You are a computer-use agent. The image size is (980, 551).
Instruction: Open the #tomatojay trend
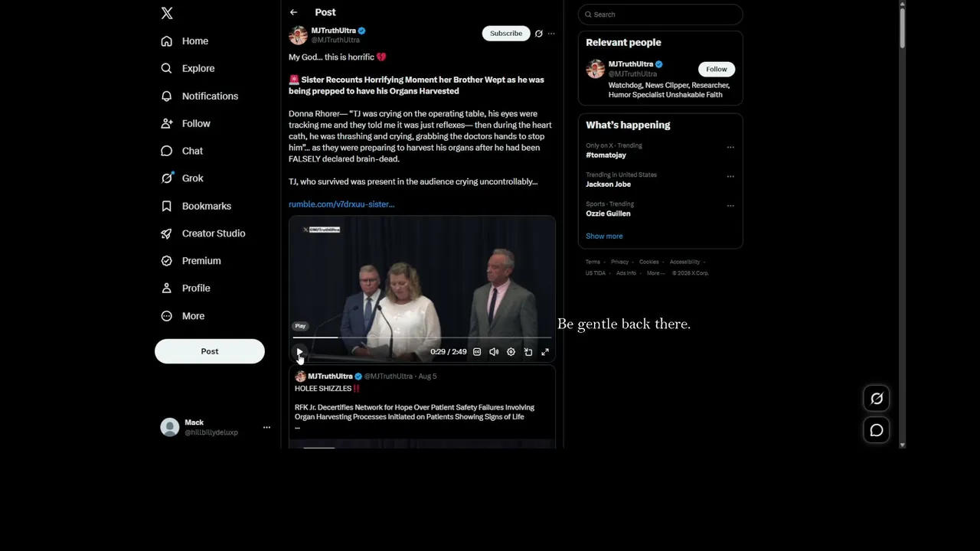tap(606, 155)
